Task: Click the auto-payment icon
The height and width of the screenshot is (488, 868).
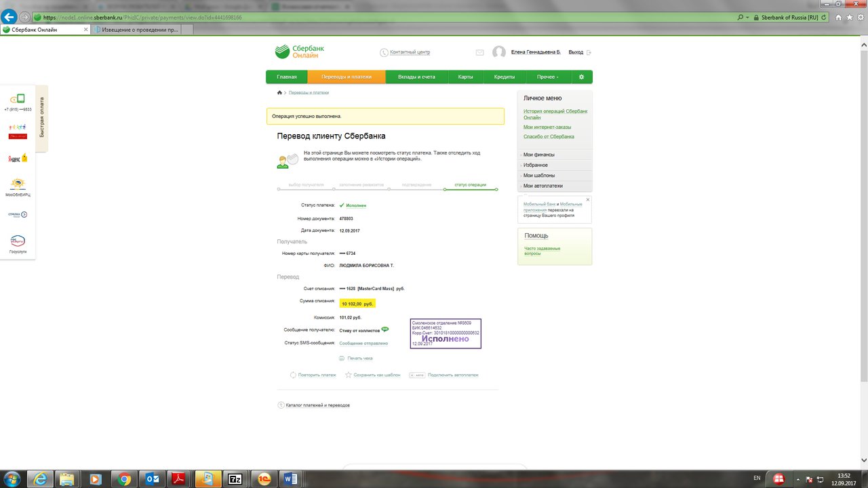Action: coord(417,375)
